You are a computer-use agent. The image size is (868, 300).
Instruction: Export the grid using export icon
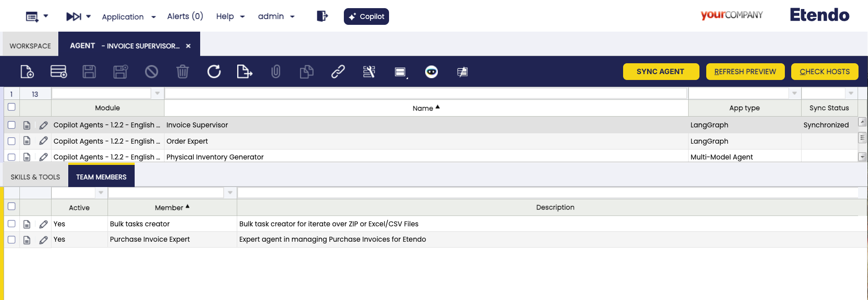[x=244, y=71]
